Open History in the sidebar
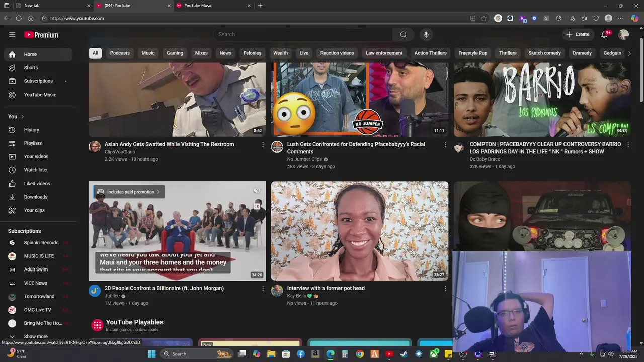644x362 pixels. click(38, 130)
